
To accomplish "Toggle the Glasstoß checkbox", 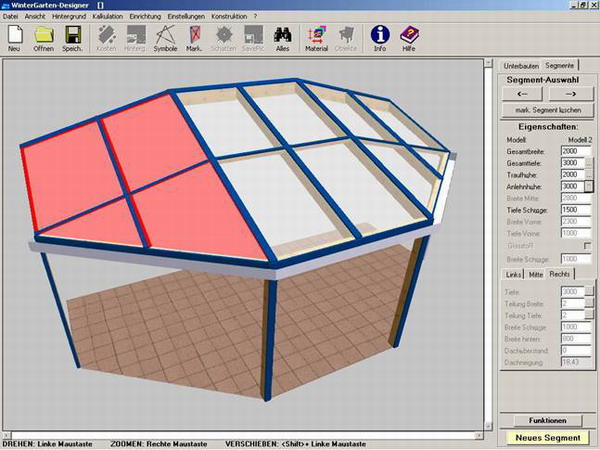I will point(588,244).
